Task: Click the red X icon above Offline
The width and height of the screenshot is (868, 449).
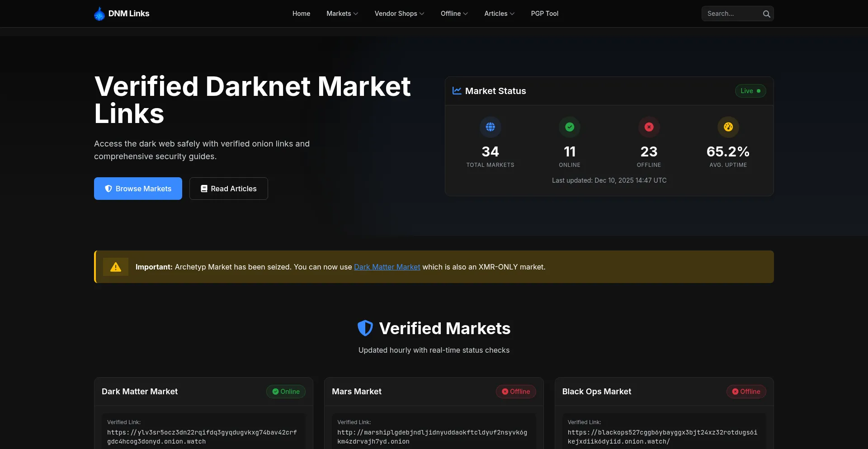Action: pos(649,127)
